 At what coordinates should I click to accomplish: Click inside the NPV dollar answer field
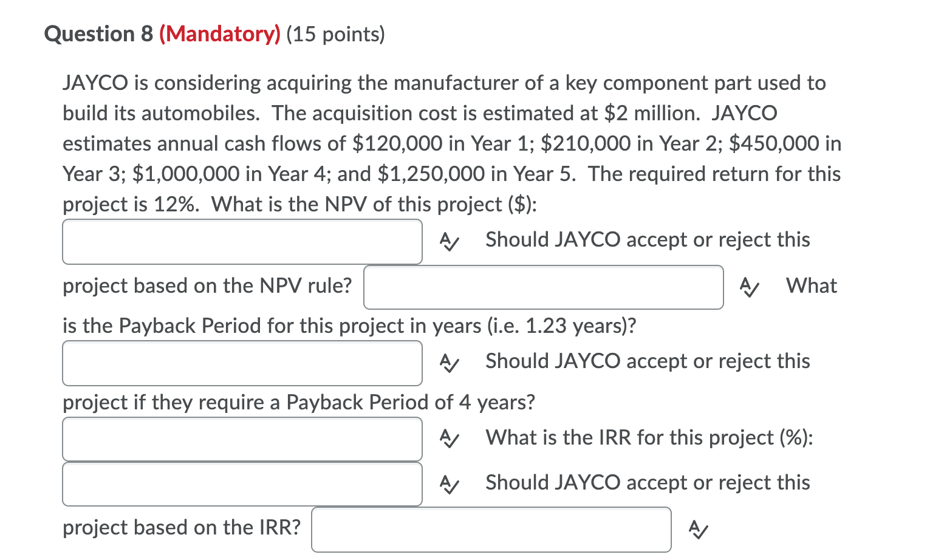[x=243, y=242]
